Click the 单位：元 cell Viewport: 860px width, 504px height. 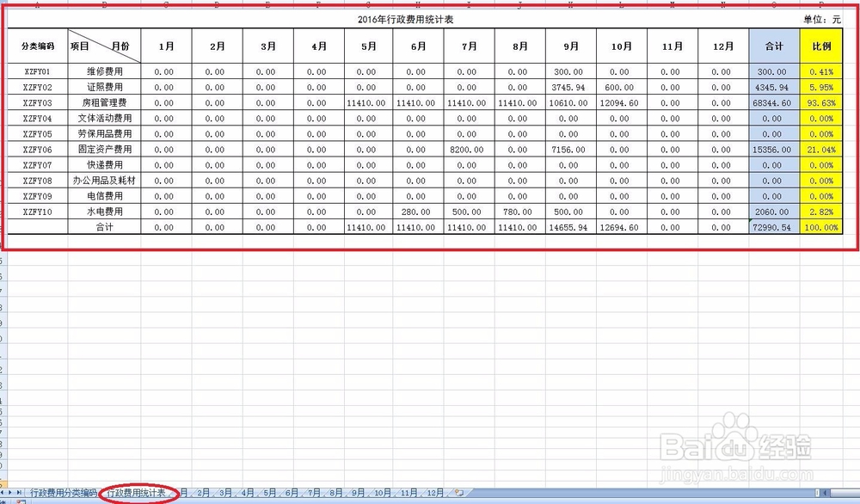pyautogui.click(x=821, y=19)
